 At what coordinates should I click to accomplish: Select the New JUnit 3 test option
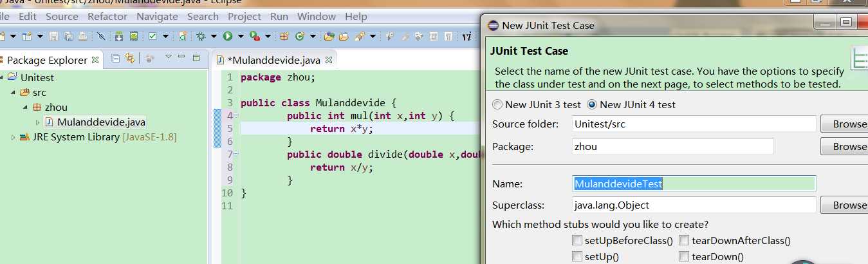point(497,104)
